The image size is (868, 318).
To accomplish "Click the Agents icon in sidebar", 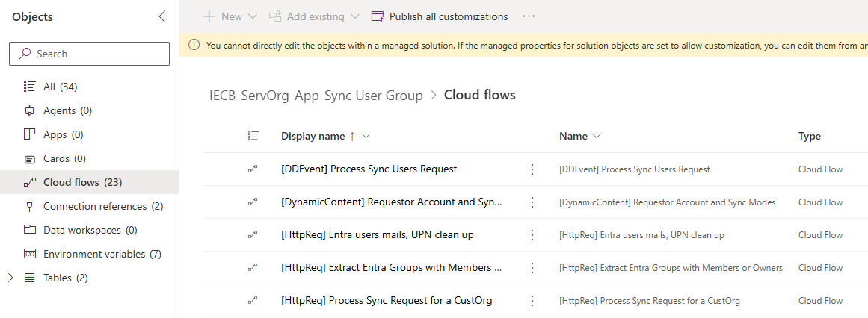I will [30, 110].
